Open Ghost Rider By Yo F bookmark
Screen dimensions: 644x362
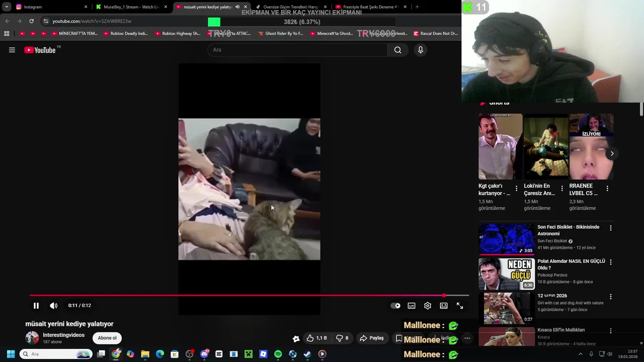281,34
